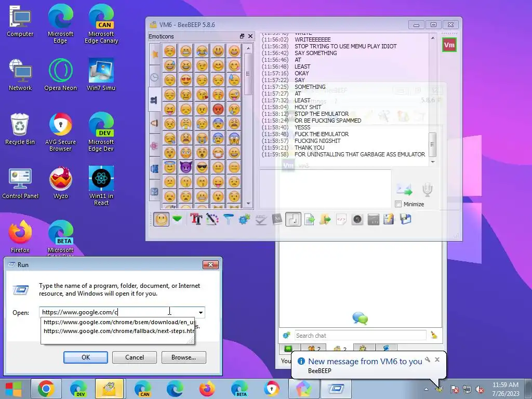Float the Emoticons panel

[x=242, y=36]
